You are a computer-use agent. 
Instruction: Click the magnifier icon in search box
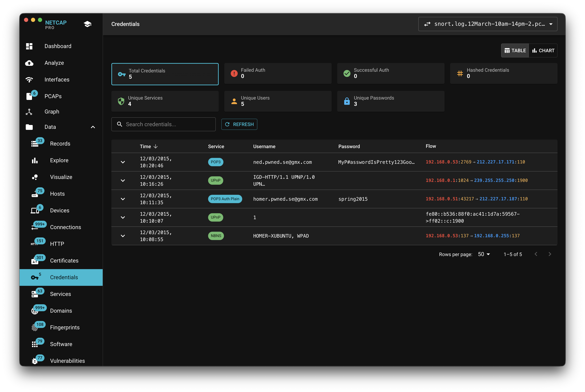click(x=120, y=124)
